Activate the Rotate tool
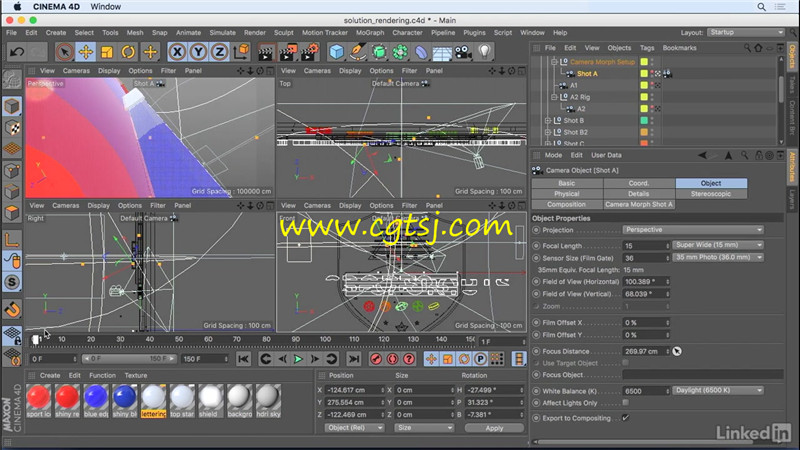800x450 pixels. (128, 52)
